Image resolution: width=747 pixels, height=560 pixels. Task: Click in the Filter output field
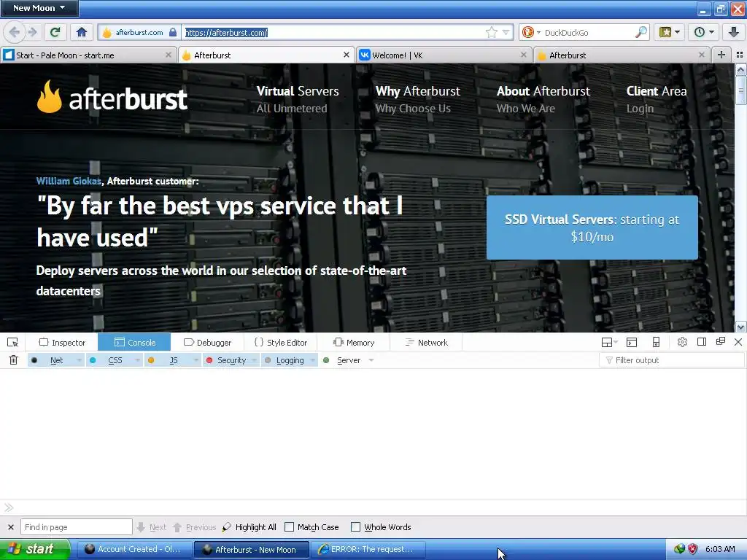(x=672, y=360)
